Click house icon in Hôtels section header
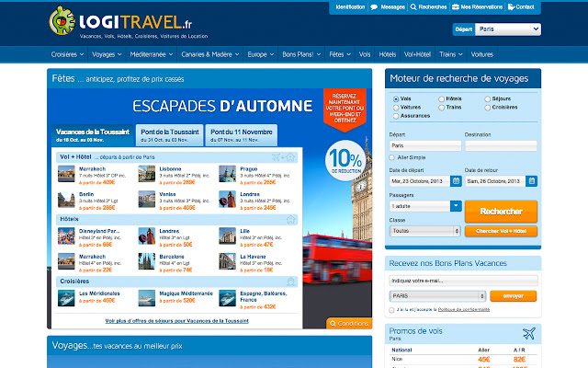The width and height of the screenshot is (588, 368). coord(290,219)
